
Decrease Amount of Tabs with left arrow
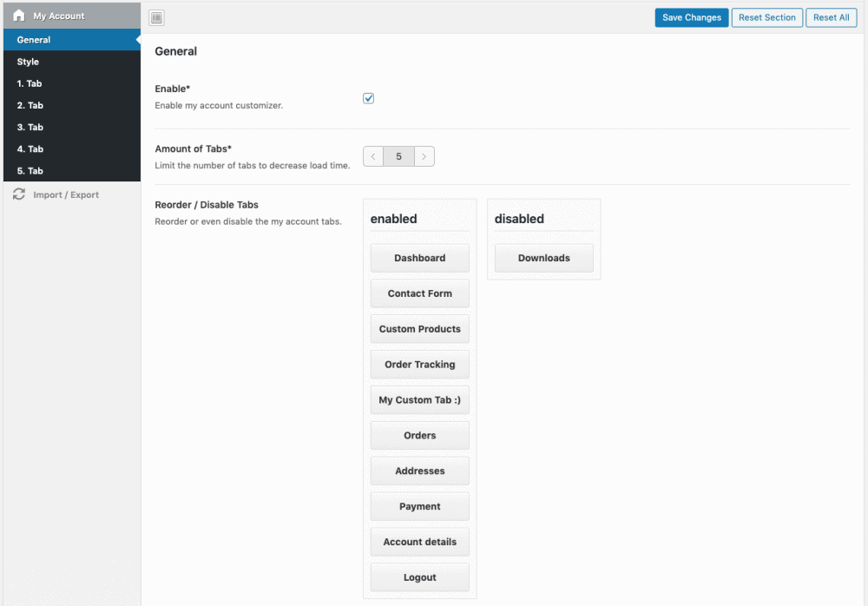click(x=373, y=156)
